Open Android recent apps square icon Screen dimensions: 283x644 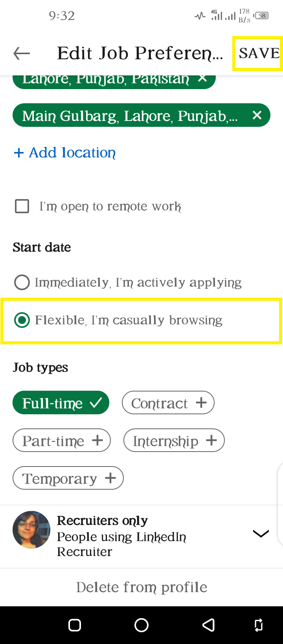pyautogui.click(x=75, y=625)
